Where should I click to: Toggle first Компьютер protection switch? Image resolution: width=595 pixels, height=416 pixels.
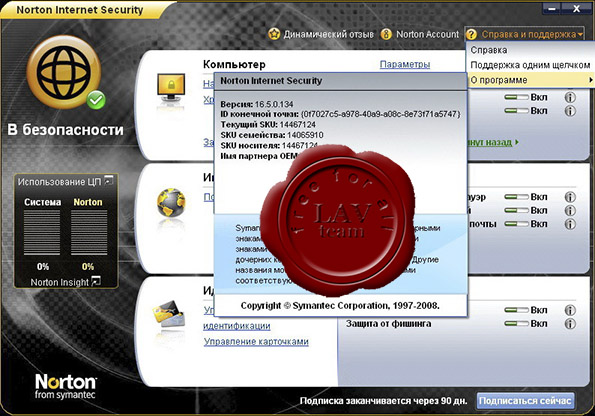pyautogui.click(x=516, y=98)
